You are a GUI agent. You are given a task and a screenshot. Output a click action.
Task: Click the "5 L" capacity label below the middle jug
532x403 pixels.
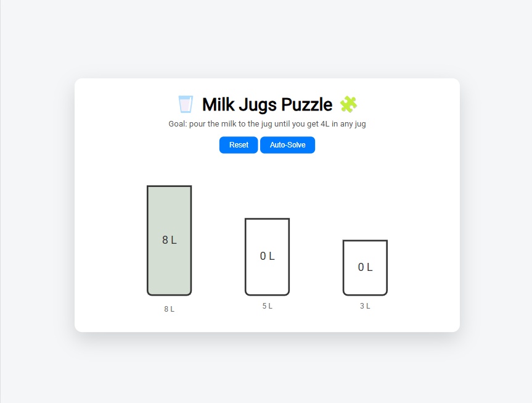tap(267, 306)
